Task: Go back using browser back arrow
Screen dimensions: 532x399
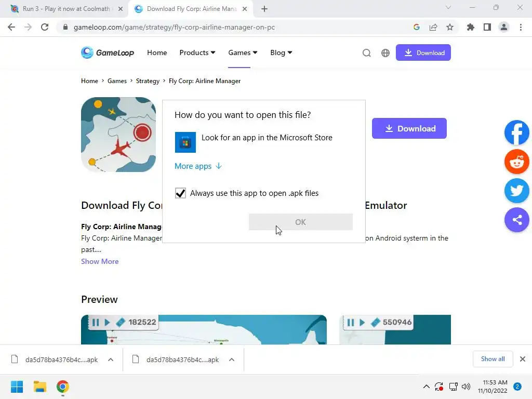Action: (11, 27)
